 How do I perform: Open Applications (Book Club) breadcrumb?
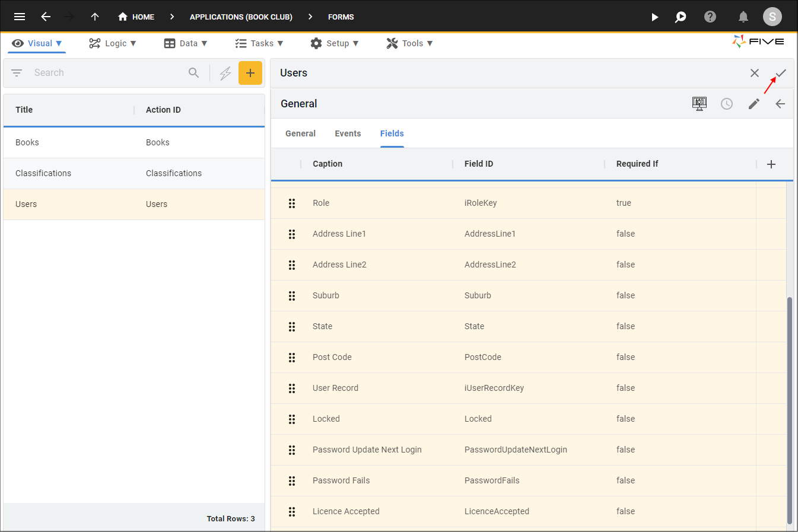(x=241, y=17)
